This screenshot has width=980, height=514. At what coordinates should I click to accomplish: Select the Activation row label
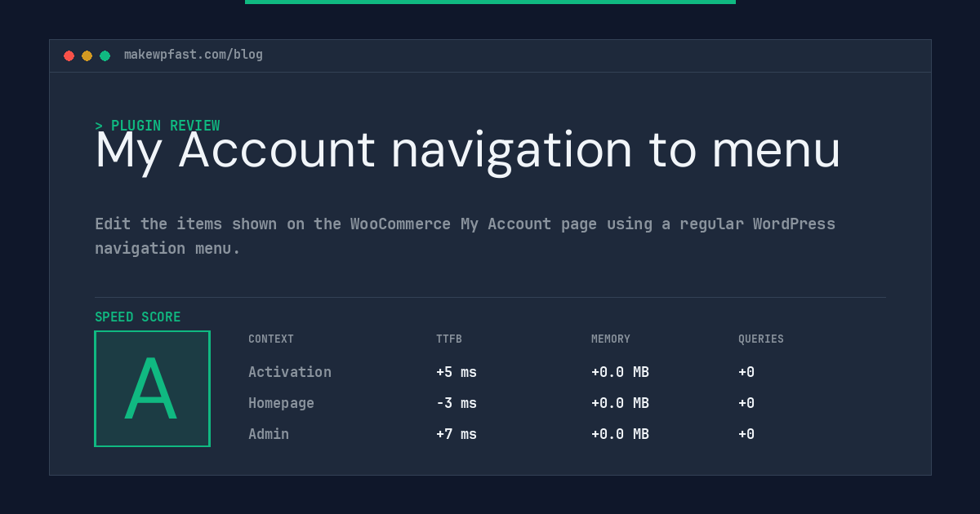[x=290, y=372]
